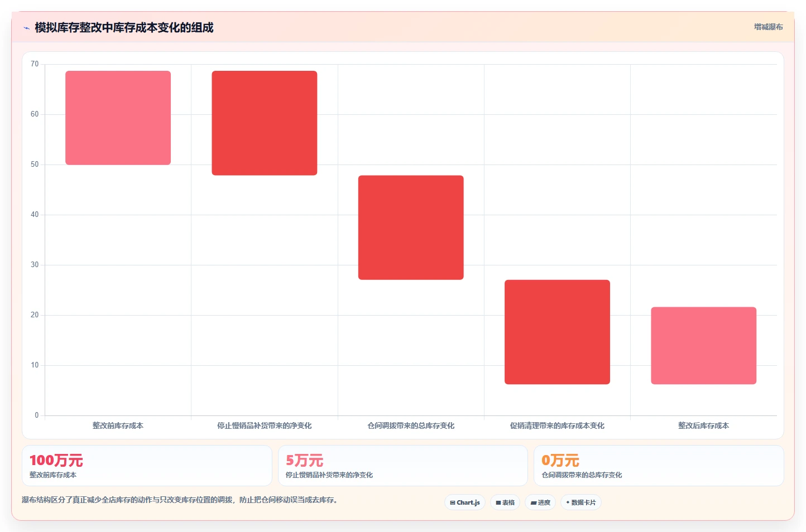Click the 整改后库存成本 bar in the chart
This screenshot has height=532, width=806.
pos(703,346)
